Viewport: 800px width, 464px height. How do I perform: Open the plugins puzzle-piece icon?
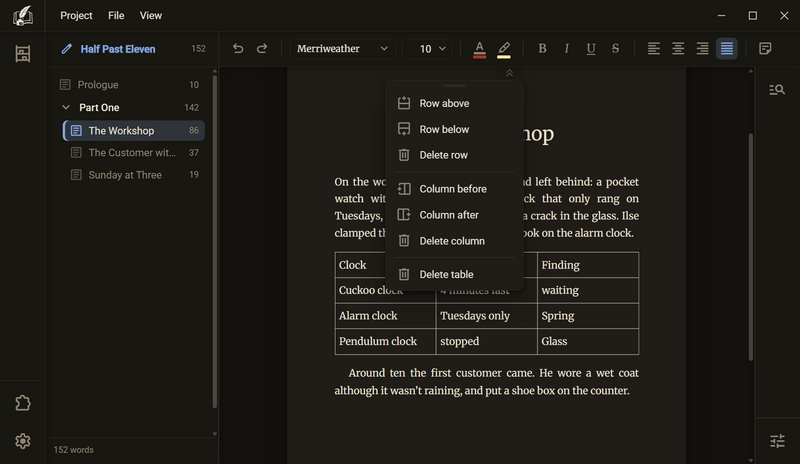tap(22, 403)
